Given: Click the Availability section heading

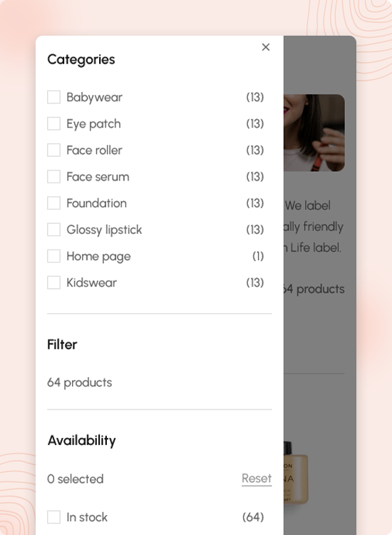Looking at the screenshot, I should pos(81,441).
